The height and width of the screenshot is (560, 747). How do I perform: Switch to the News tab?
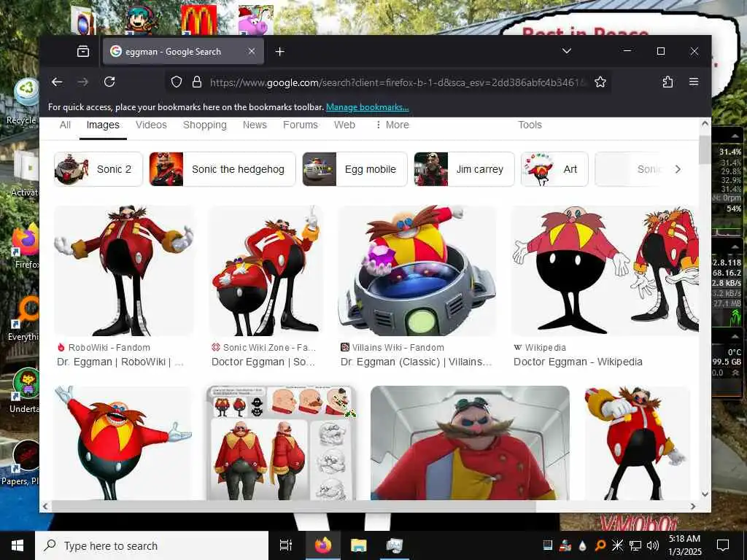[255, 125]
